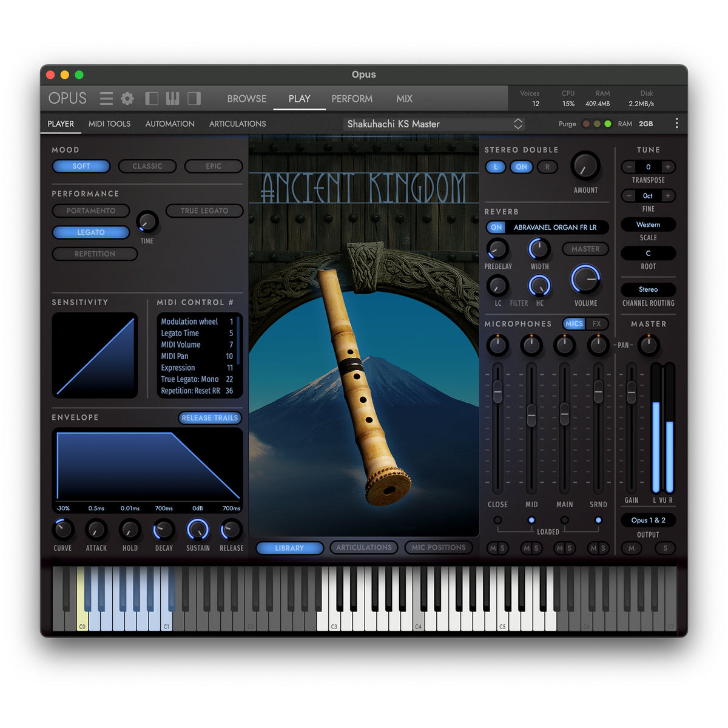Open the three-dot options menu
728x728 pixels.
(676, 124)
